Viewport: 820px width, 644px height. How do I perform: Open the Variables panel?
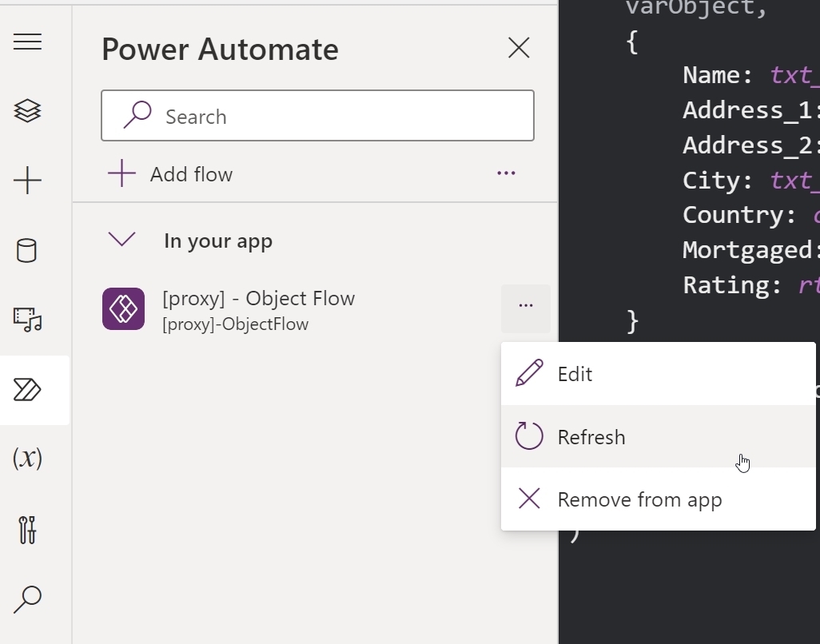tap(27, 458)
